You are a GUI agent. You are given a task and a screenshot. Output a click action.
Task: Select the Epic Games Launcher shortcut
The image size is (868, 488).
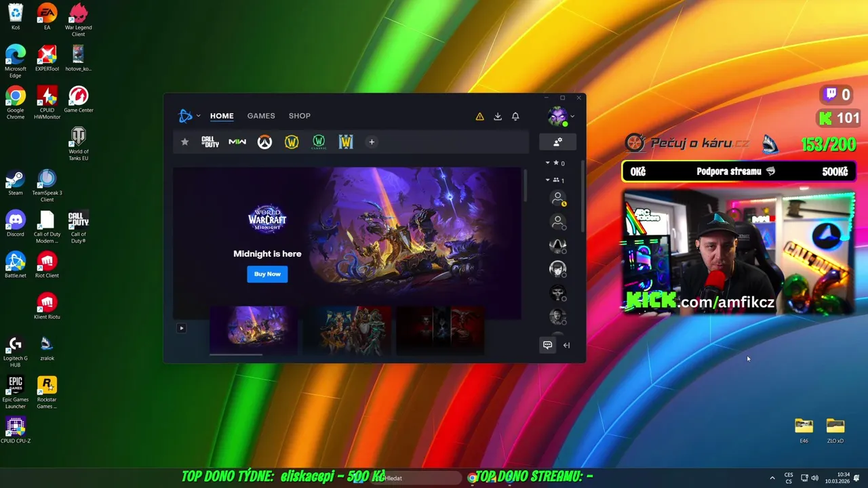pos(16,392)
